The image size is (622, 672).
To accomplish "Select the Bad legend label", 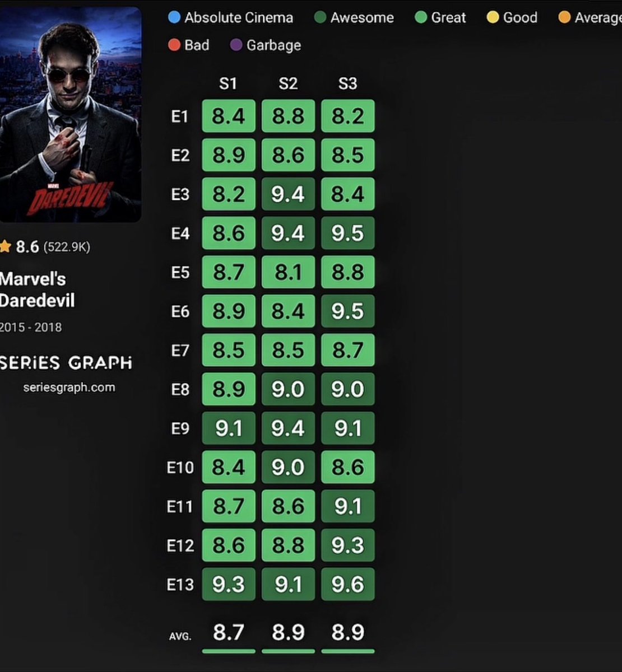I will [x=197, y=45].
